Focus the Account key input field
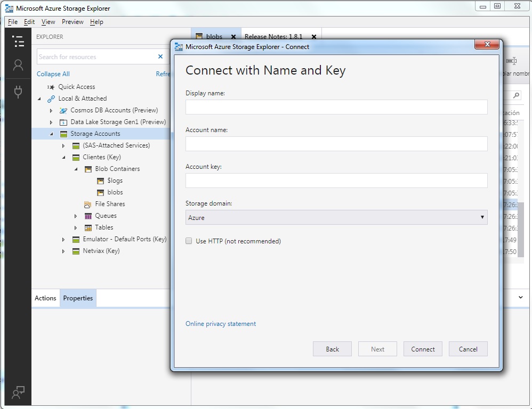 (336, 181)
